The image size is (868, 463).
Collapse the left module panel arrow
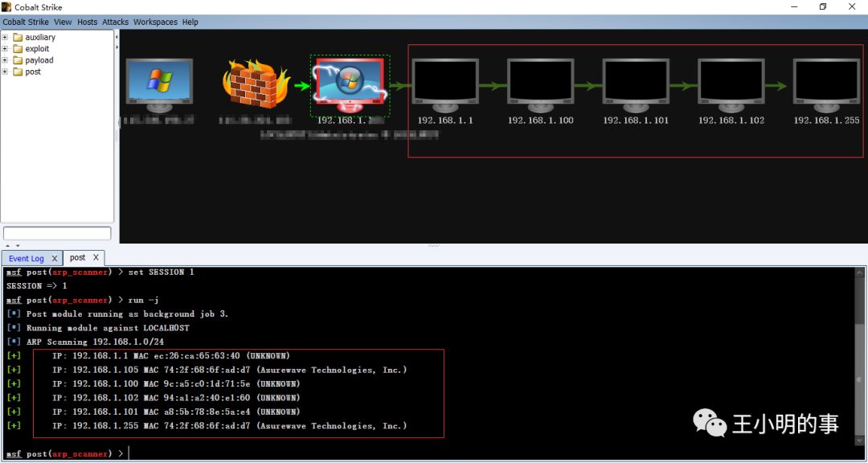117,36
